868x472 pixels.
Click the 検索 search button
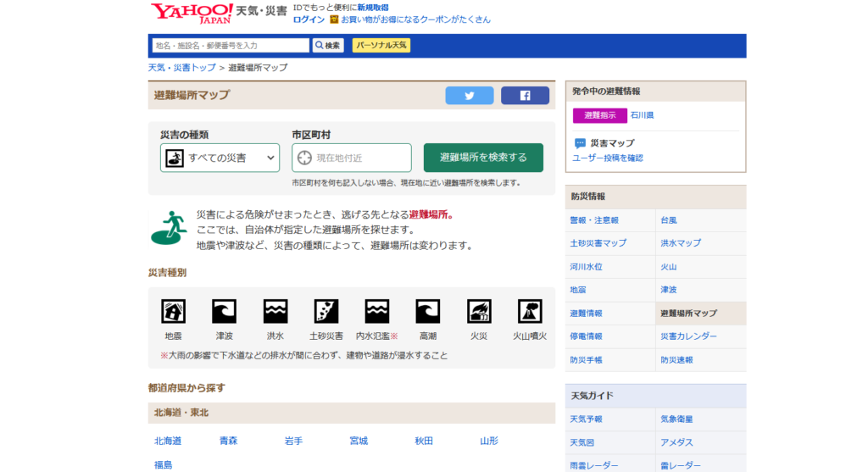[327, 46]
